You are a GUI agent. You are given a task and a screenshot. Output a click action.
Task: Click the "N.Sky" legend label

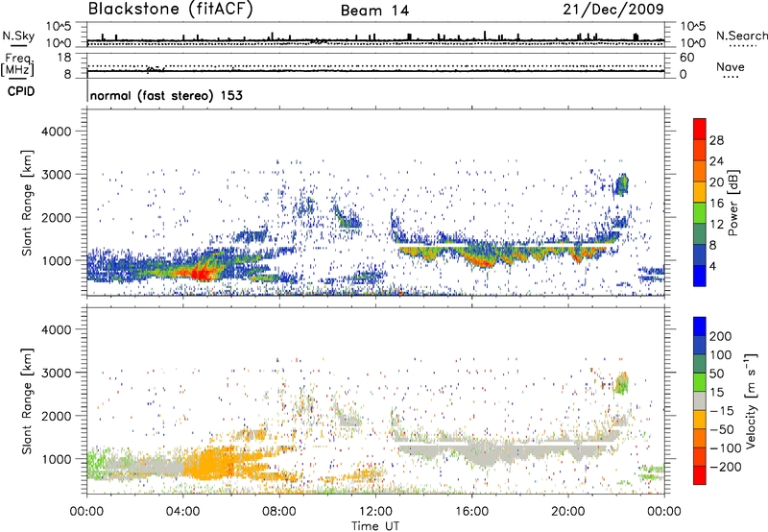click(18, 36)
